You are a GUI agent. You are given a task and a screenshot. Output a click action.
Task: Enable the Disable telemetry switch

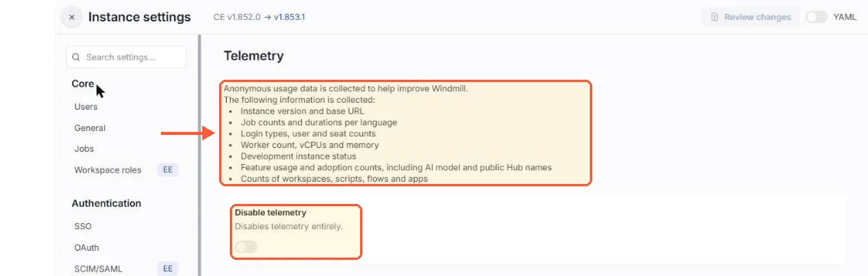point(247,247)
